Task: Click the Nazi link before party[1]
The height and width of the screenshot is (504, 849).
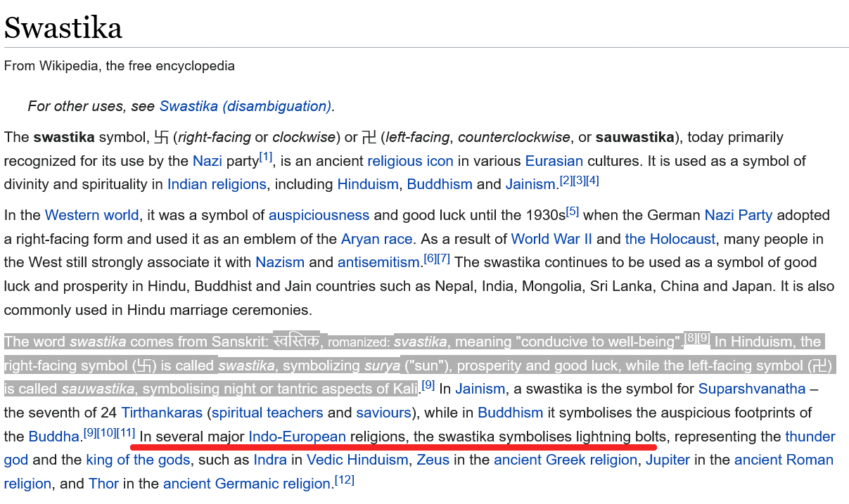Action: (208, 161)
